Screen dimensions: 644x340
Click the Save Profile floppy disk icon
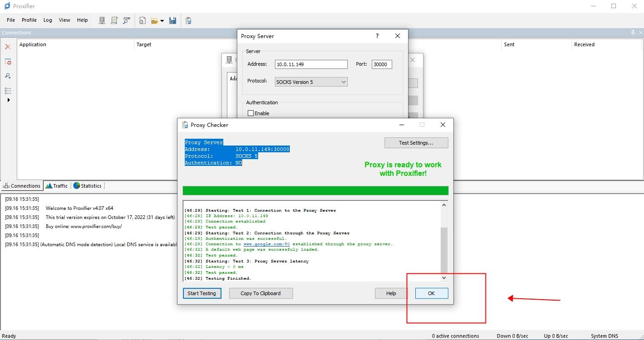(x=173, y=20)
